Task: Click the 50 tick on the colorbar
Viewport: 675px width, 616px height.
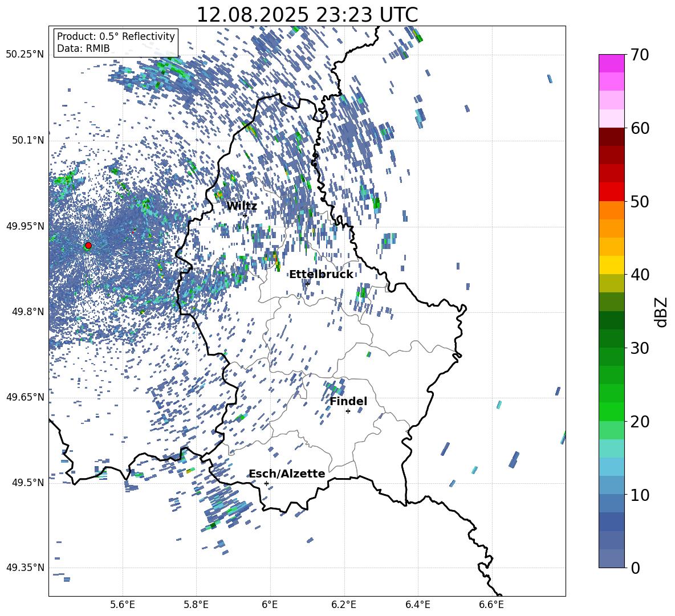Action: (x=640, y=202)
